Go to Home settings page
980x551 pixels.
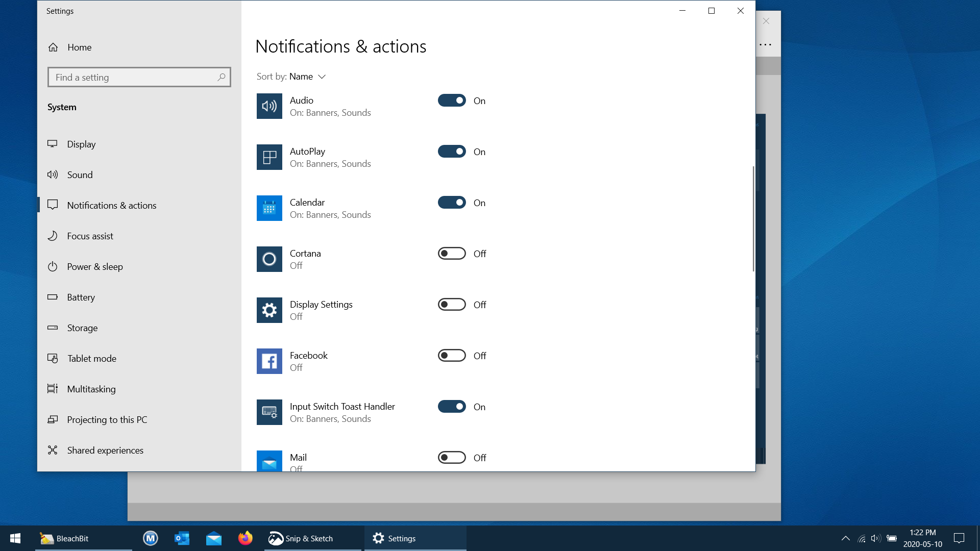point(80,47)
